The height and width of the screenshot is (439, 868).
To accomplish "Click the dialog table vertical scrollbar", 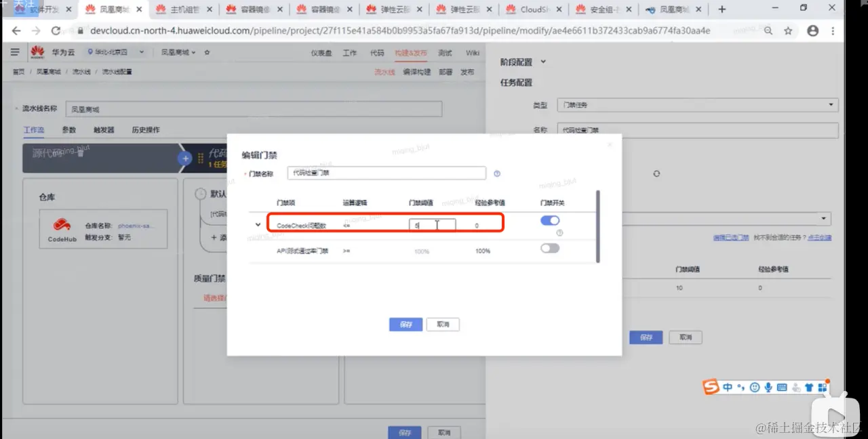I will tap(597, 227).
